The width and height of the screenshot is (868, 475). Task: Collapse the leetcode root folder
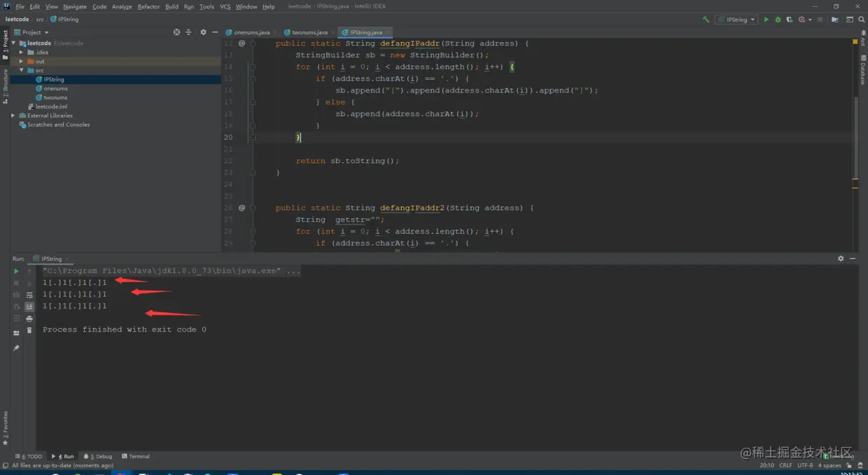(13, 43)
